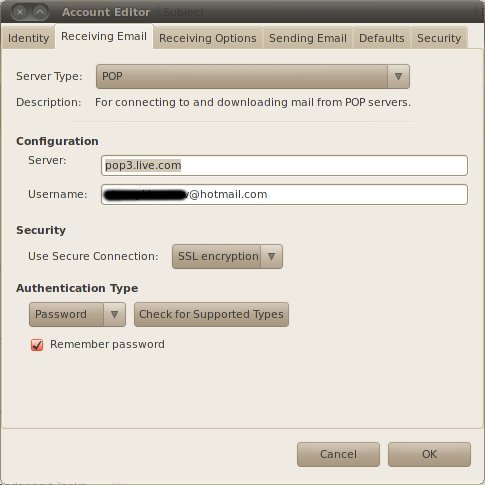This screenshot has width=485, height=485.
Task: Go to the Sending Email tab
Action: coord(308,38)
